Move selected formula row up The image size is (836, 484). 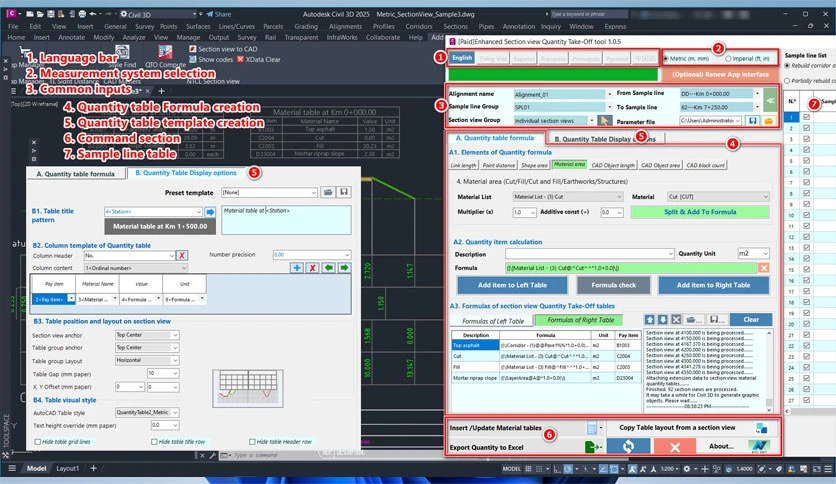[x=649, y=319]
